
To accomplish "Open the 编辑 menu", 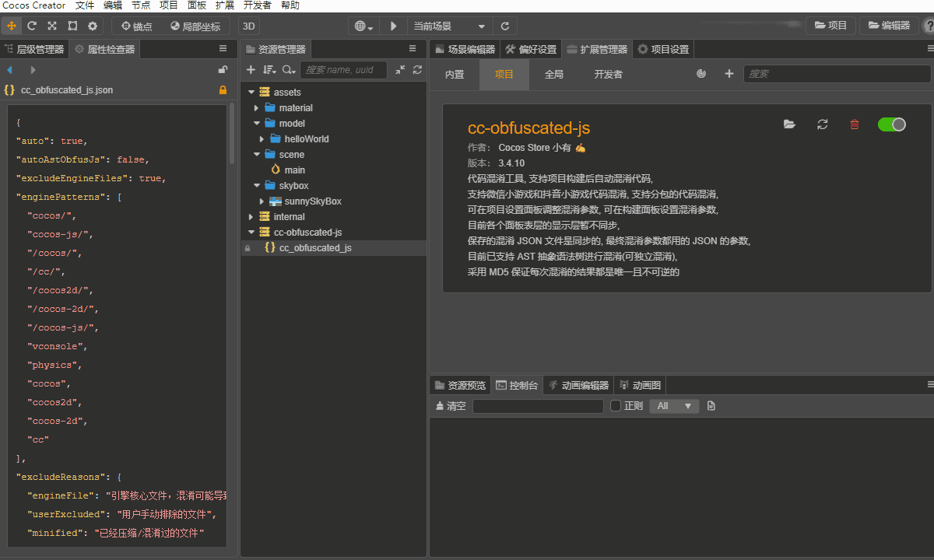I will click(x=113, y=5).
